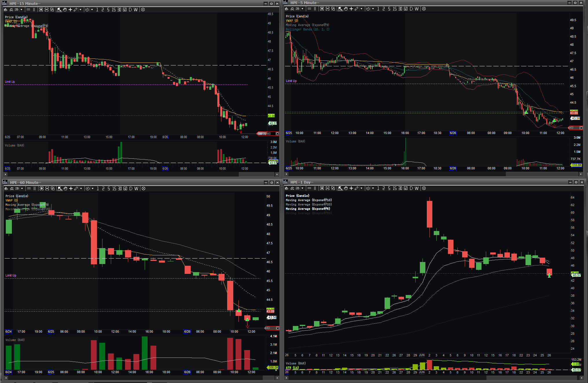Open chart type icon in 15 Minute chart
The height and width of the screenshot is (383, 588).
tap(6, 10)
